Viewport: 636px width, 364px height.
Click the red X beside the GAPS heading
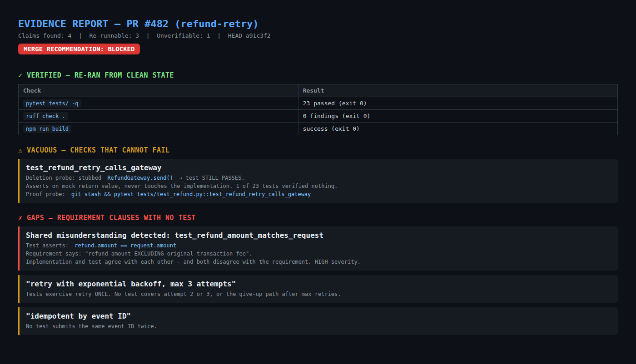pos(20,218)
